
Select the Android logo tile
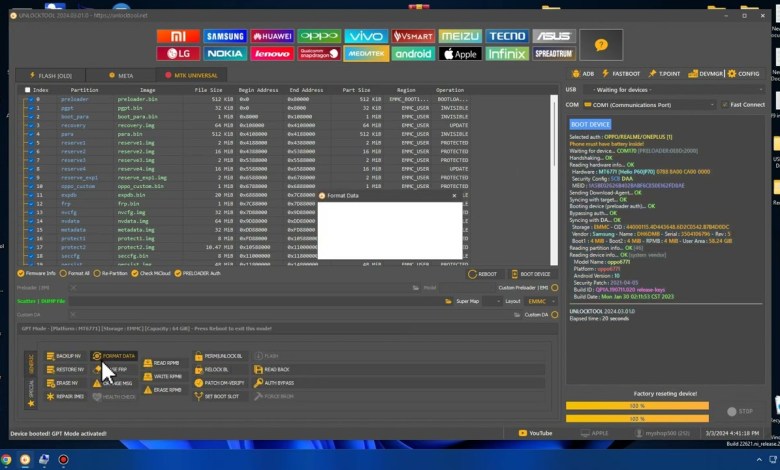tap(413, 54)
